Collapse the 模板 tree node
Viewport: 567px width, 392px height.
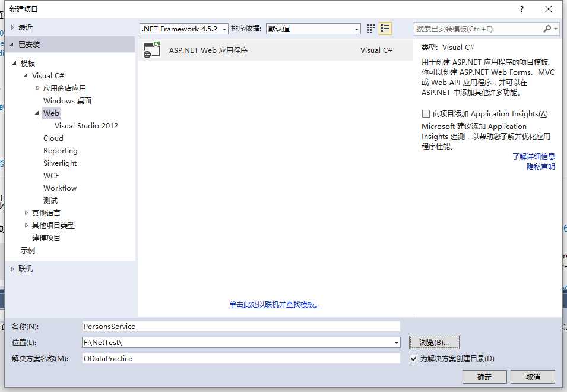point(14,64)
